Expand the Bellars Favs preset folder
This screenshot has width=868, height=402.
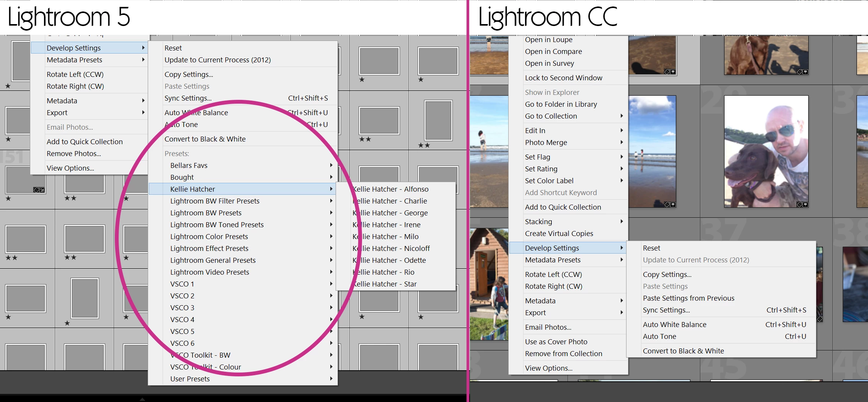point(243,165)
